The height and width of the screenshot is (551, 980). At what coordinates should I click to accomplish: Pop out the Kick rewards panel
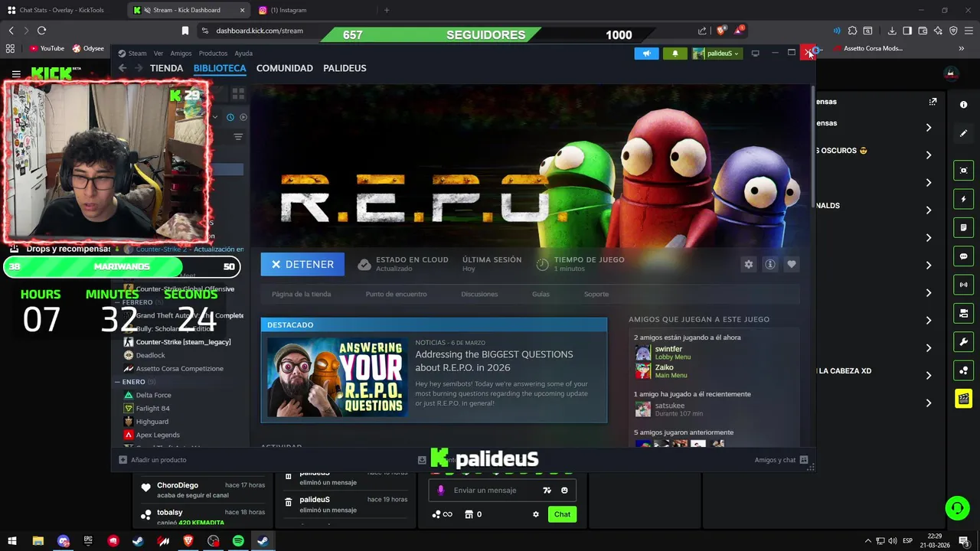(933, 102)
